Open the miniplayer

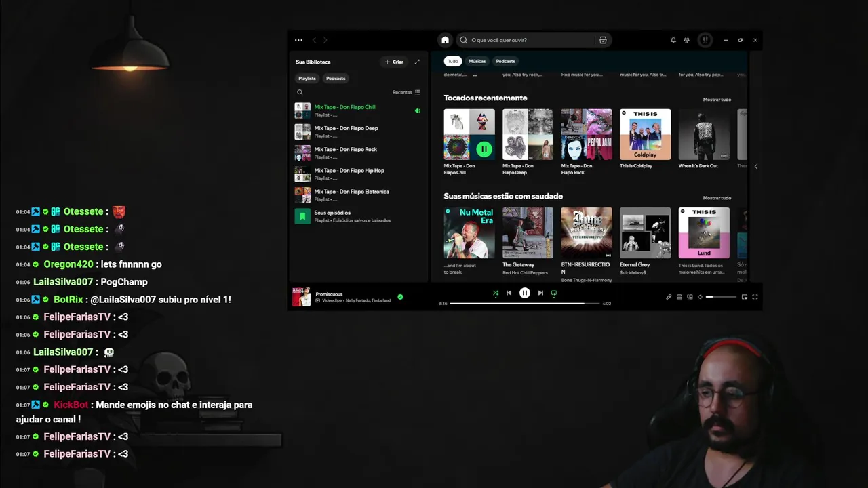pyautogui.click(x=745, y=297)
